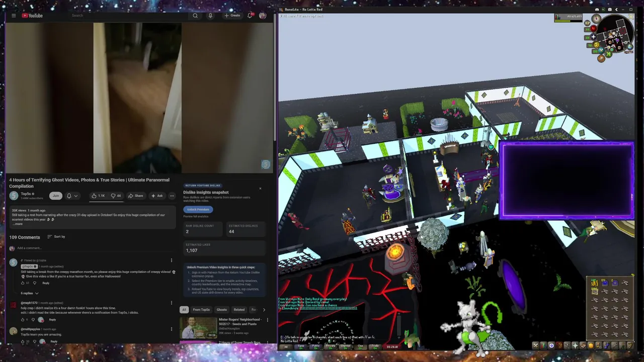Open the Music player harp tab icon
Screen dimensions: 644x362
(630, 345)
